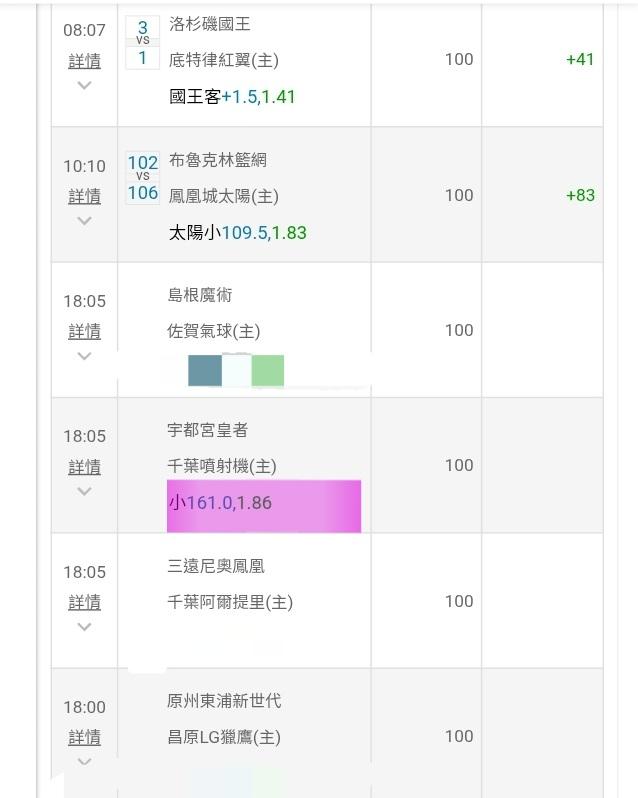The height and width of the screenshot is (798, 638).
Task: Expand the chevron in the 三遠尼奧鳳凰 row
Action: [84, 627]
